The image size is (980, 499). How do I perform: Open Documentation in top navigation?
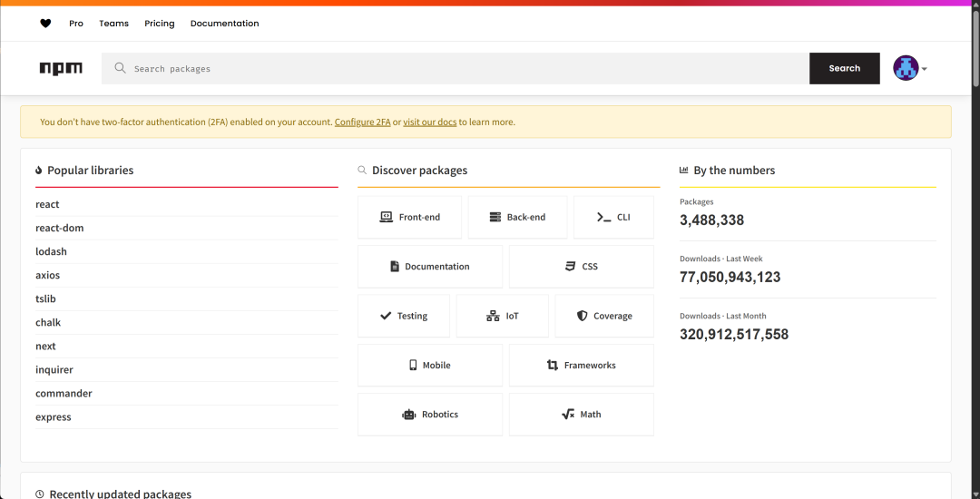pyautogui.click(x=224, y=23)
